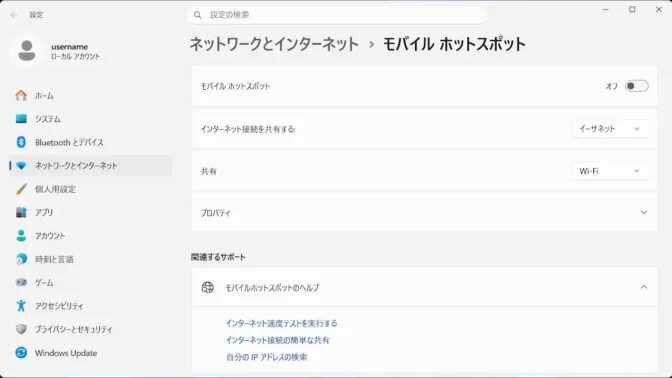
Task: Click the モバイルホットスポットのヘルプ header text
Action: 272,288
